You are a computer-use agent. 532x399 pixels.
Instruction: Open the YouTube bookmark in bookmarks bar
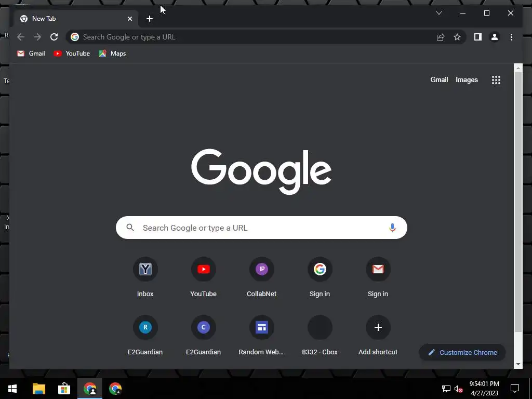pyautogui.click(x=72, y=54)
